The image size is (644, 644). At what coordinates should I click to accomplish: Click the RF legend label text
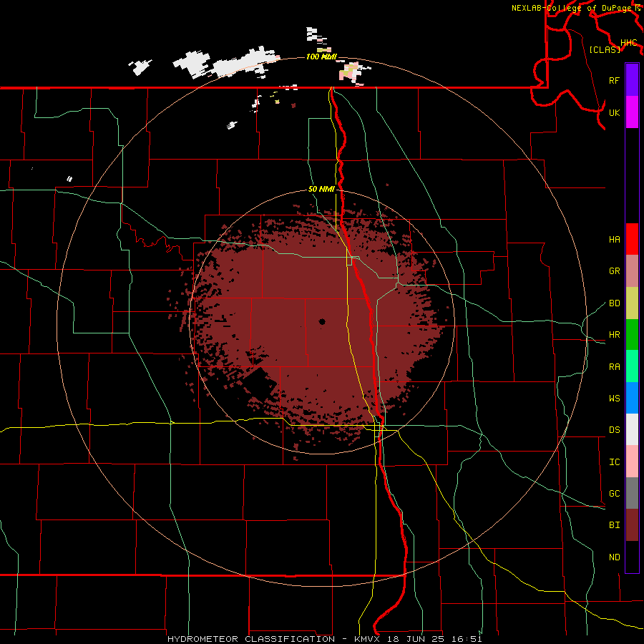614,80
